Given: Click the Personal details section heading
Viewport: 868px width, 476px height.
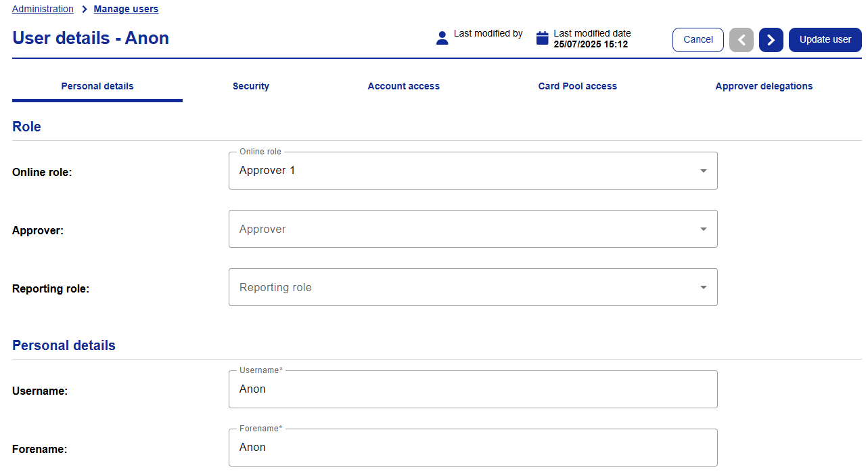Looking at the screenshot, I should (x=64, y=345).
